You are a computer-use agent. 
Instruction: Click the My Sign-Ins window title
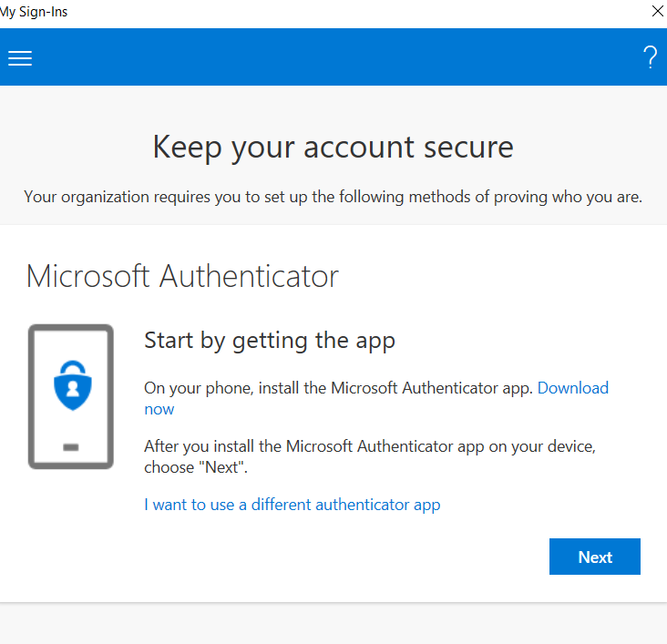[x=35, y=12]
